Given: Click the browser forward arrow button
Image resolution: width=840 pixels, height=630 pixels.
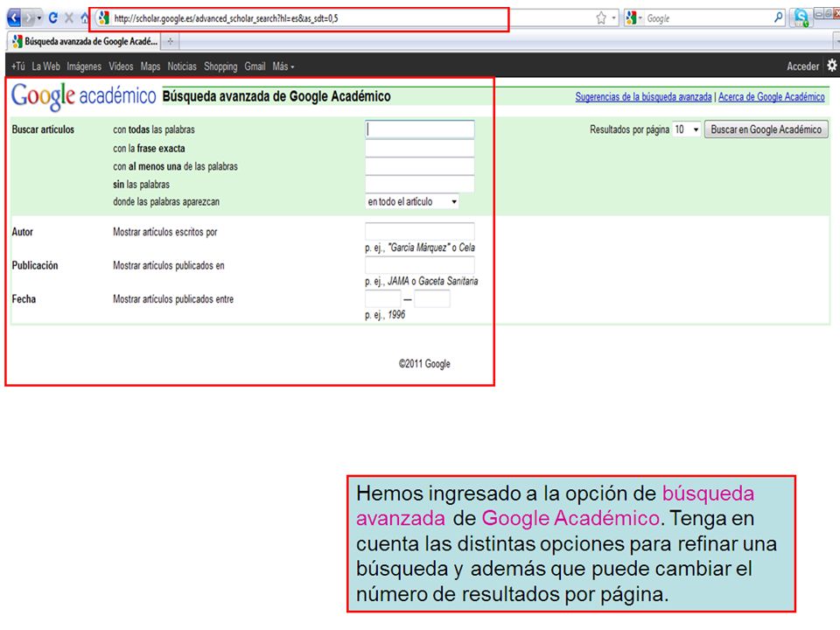Looking at the screenshot, I should [x=28, y=18].
